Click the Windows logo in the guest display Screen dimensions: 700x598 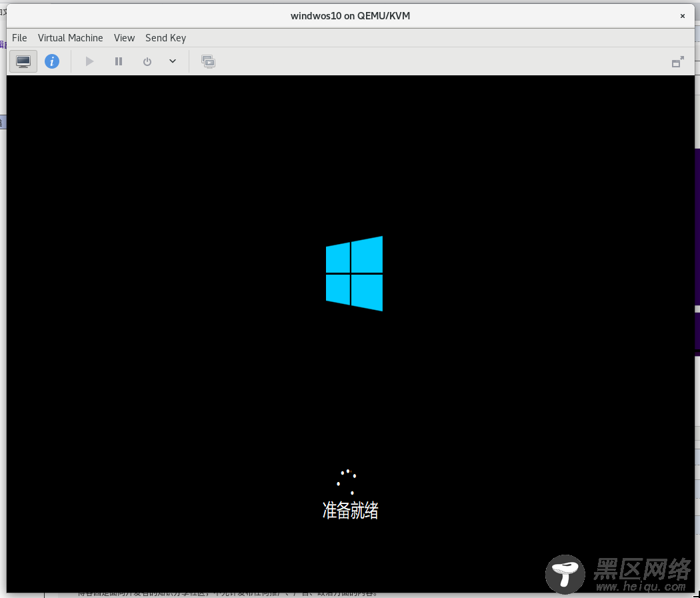tap(354, 273)
